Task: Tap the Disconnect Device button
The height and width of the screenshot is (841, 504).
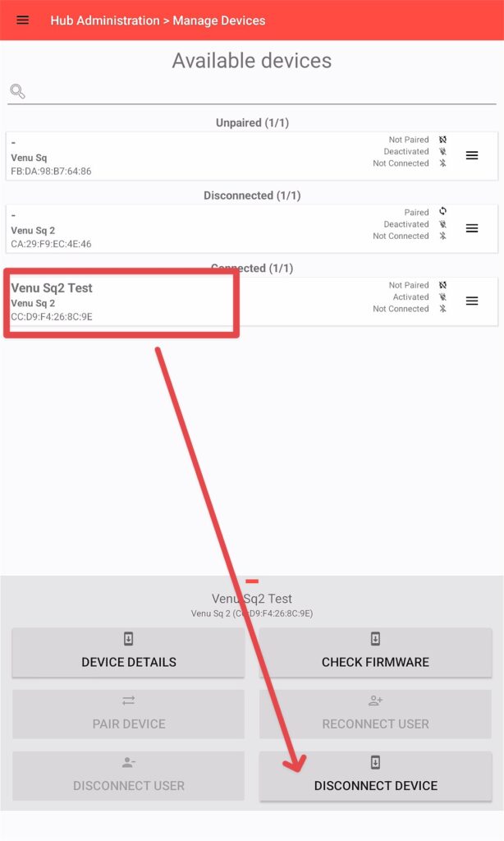Action: pyautogui.click(x=375, y=776)
